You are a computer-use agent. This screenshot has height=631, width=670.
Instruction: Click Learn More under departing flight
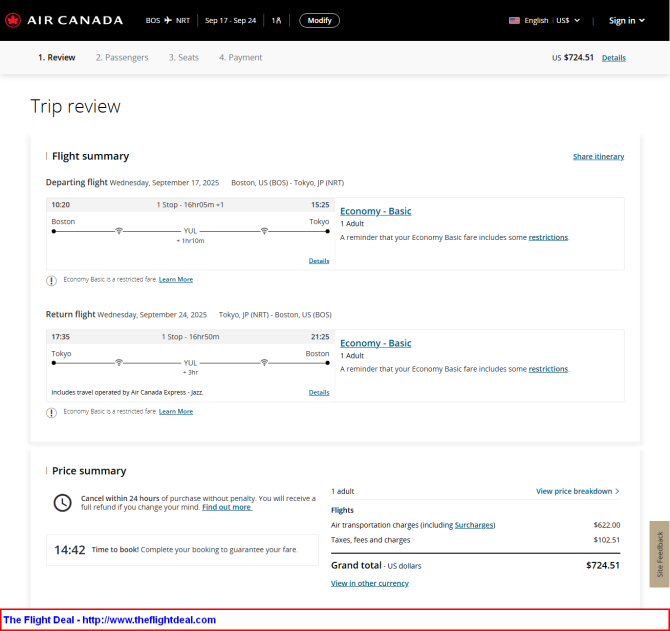click(x=176, y=279)
